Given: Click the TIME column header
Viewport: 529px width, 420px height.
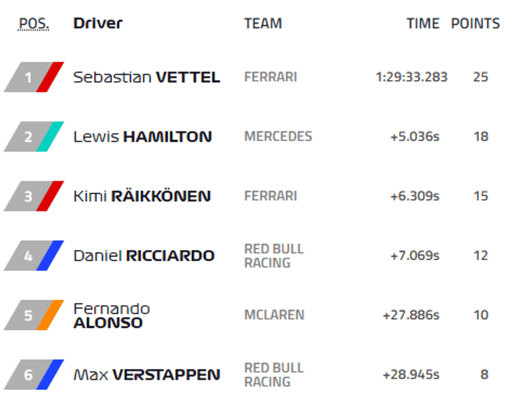Looking at the screenshot, I should click(423, 24).
